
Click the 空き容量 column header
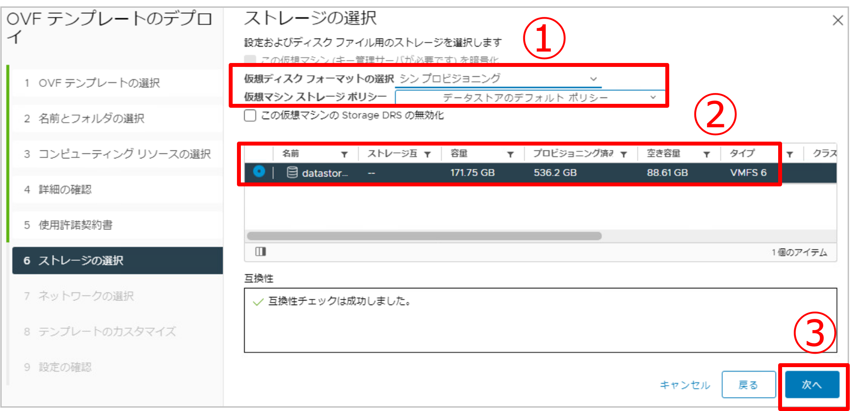[663, 153]
